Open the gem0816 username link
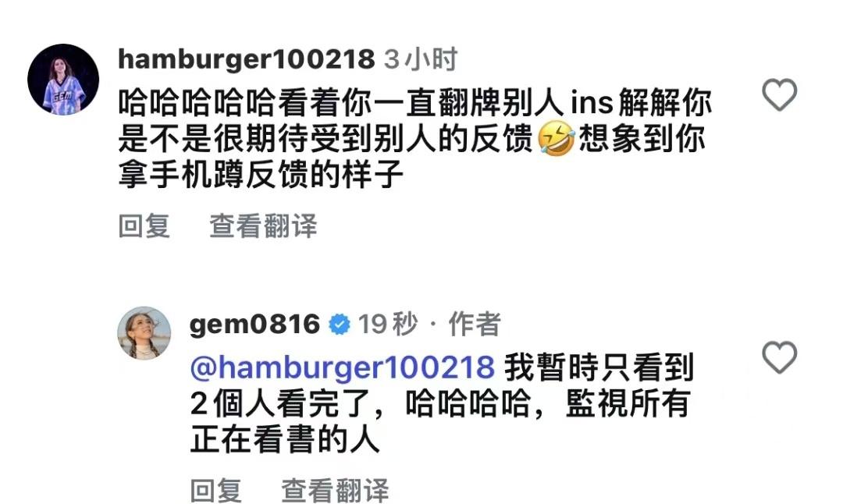The height and width of the screenshot is (504, 843). pyautogui.click(x=254, y=325)
